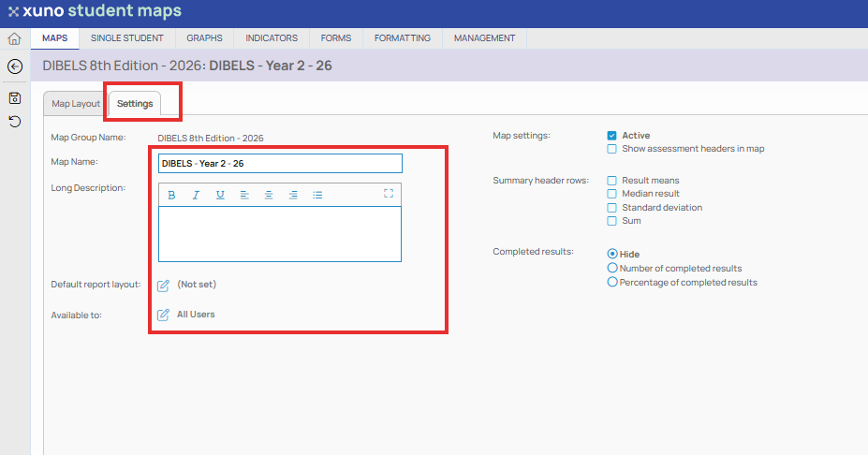Enable Show assessment headers in map
The height and width of the screenshot is (455, 868).
[611, 149]
